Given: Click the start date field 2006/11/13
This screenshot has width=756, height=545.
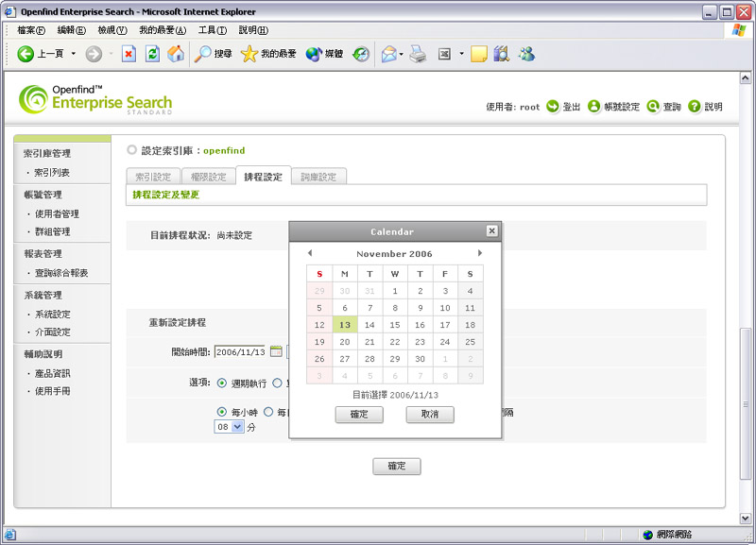Looking at the screenshot, I should coord(241,351).
